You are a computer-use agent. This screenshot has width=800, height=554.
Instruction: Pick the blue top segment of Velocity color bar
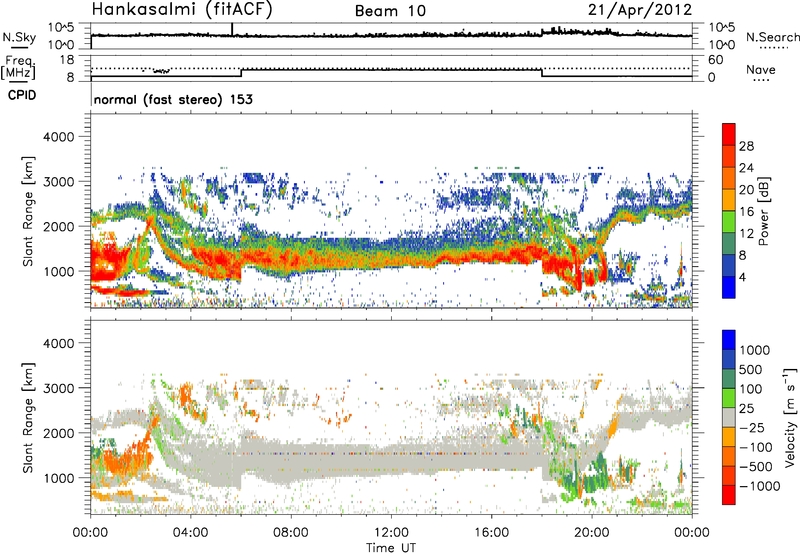[729, 340]
